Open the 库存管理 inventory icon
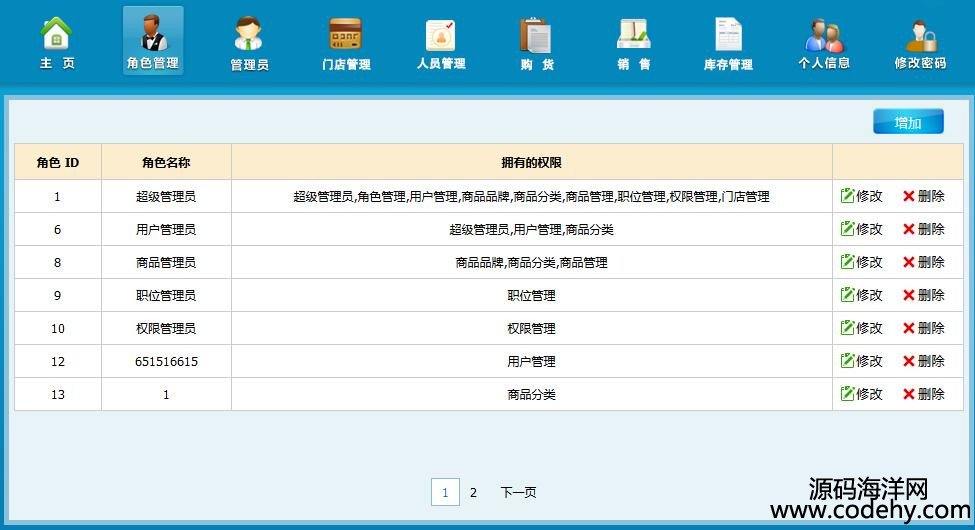This screenshot has width=975, height=530. coord(728,35)
